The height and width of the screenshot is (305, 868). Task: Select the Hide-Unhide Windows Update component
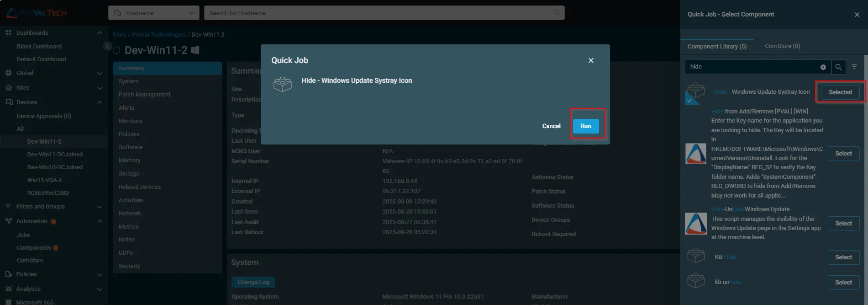click(843, 224)
